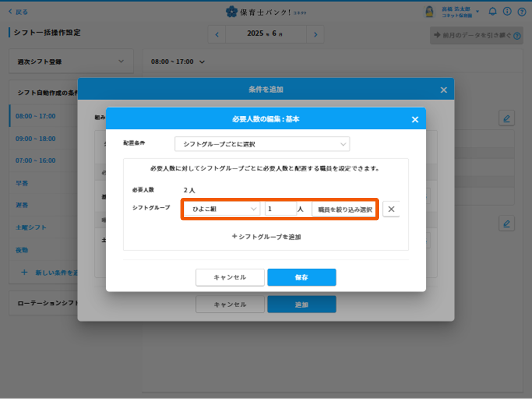Screen dimensions: 532x399
Task: Expand the 08:00 ~ 17:00 time dropdown
Action: click(x=178, y=62)
